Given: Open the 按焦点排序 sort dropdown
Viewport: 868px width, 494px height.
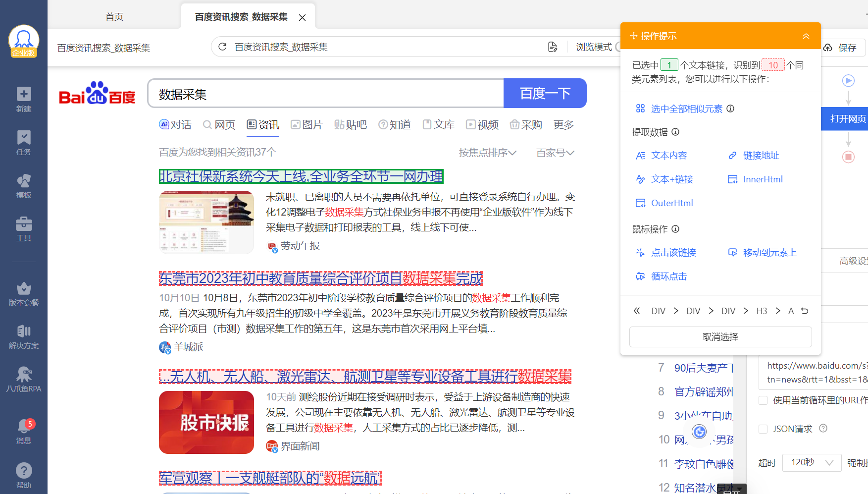Looking at the screenshot, I should [x=487, y=153].
